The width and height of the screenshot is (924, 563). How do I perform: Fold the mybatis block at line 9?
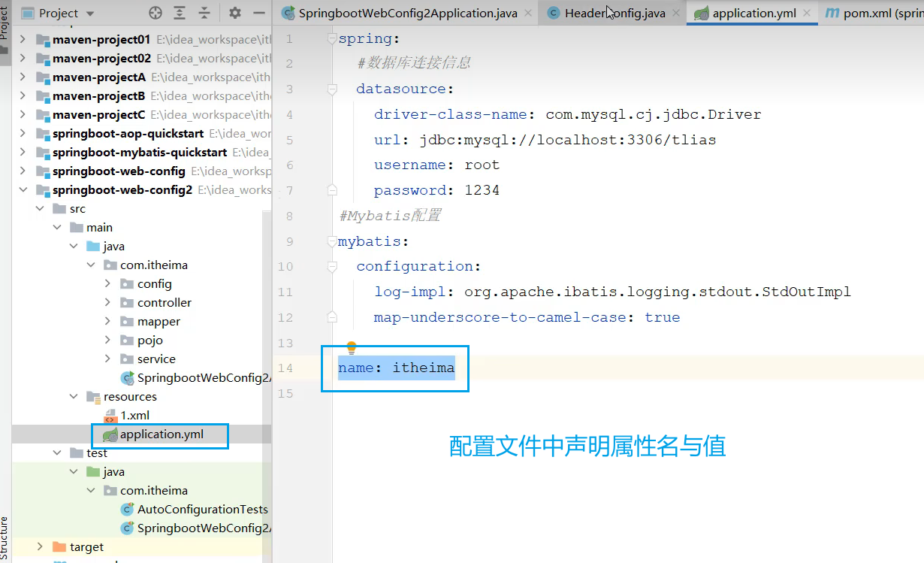coord(332,242)
